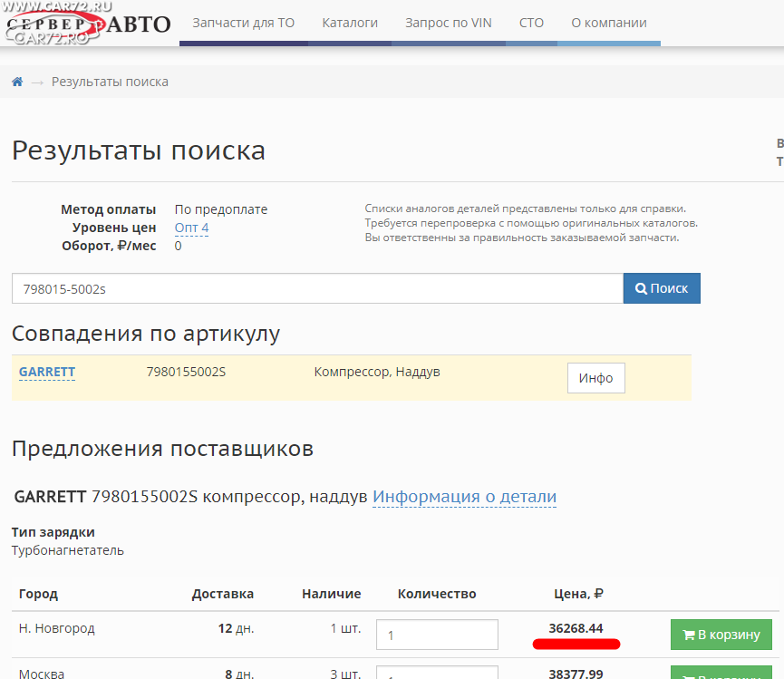Open Информация о детали link
Image resolution: width=784 pixels, height=679 pixels.
pyautogui.click(x=464, y=497)
